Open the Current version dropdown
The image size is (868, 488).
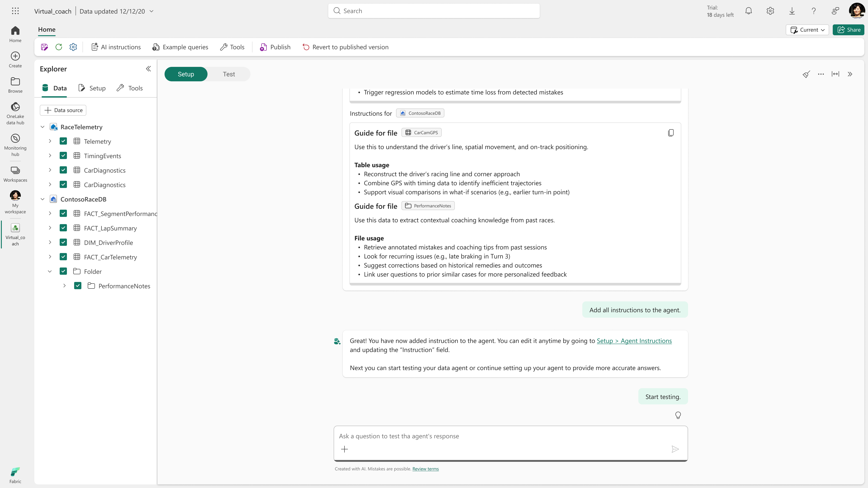807,30
